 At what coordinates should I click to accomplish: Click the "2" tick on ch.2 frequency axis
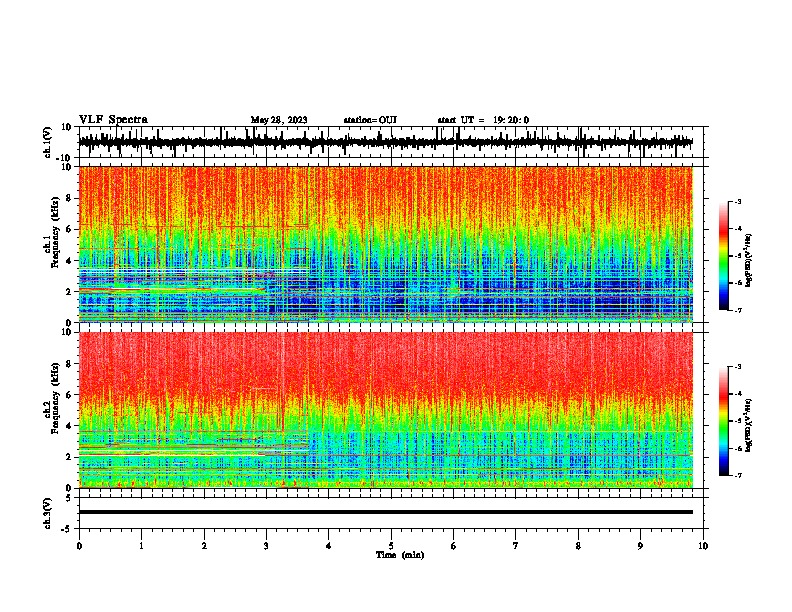click(x=69, y=457)
